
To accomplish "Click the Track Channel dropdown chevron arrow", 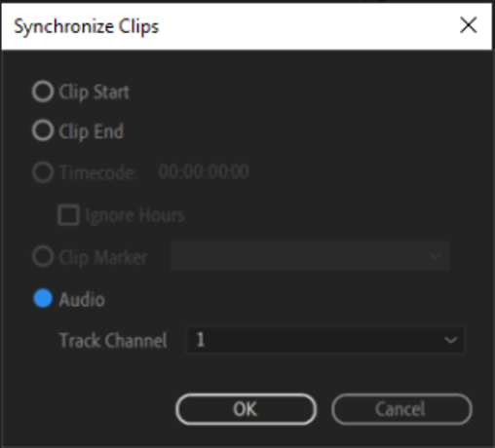I will pos(450,340).
